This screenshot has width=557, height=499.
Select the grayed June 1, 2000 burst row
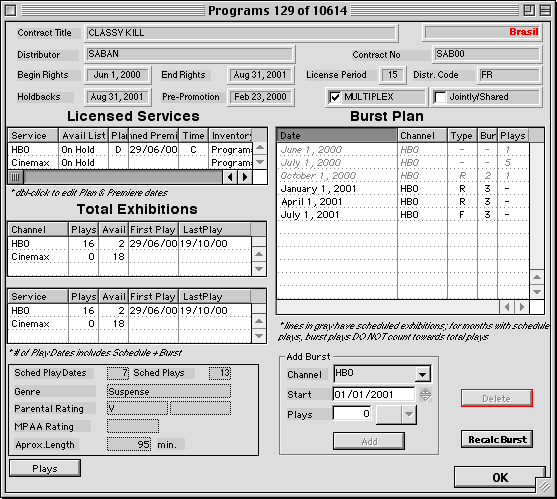pos(403,150)
